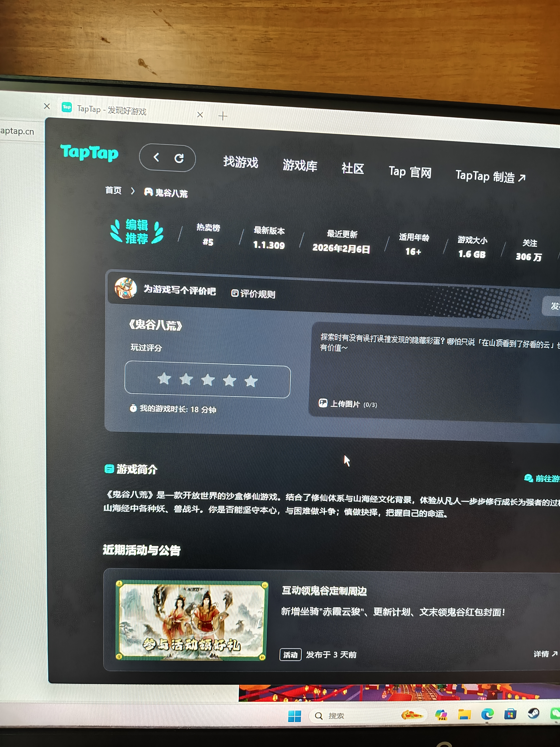Click the 上传图片 image upload icon

tap(323, 403)
